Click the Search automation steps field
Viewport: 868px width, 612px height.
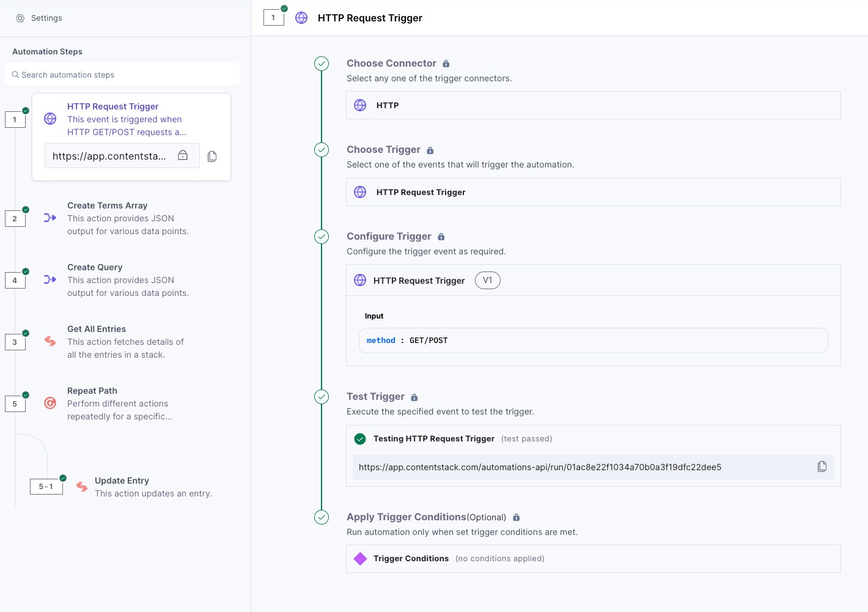pos(122,75)
